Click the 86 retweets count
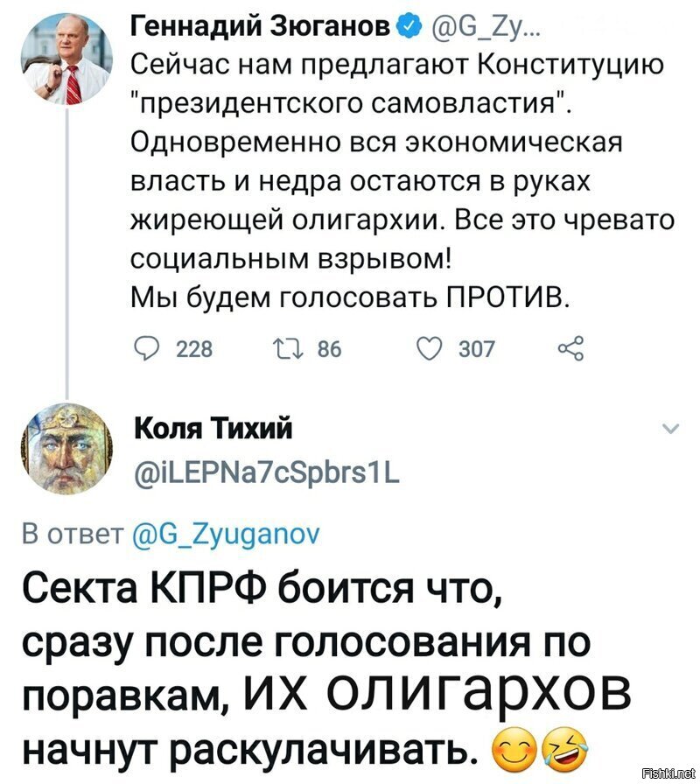Screen dimensions: 700x784 330,349
